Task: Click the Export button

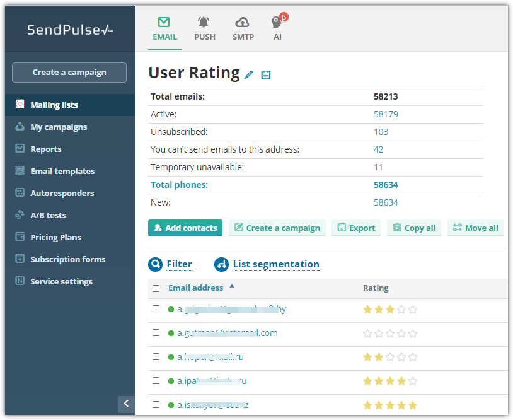Action: [x=356, y=228]
